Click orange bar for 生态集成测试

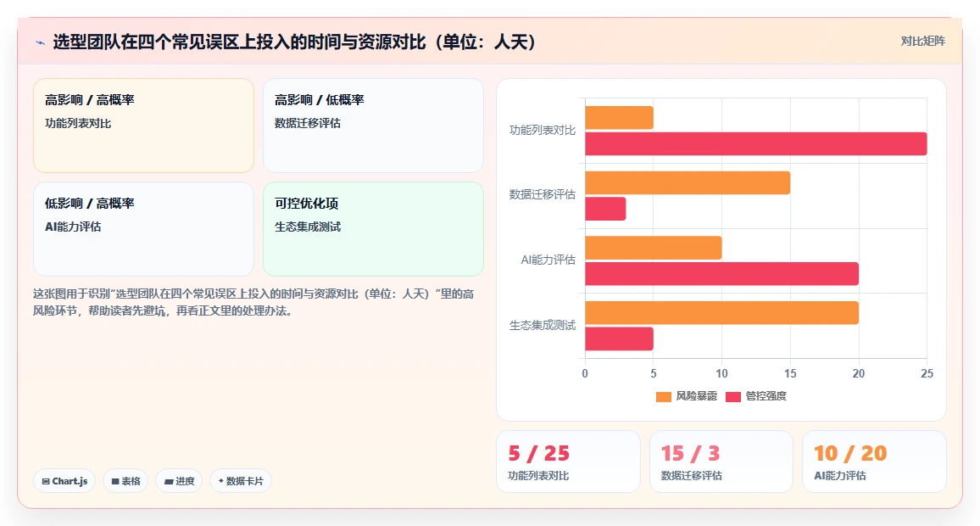pyautogui.click(x=722, y=313)
